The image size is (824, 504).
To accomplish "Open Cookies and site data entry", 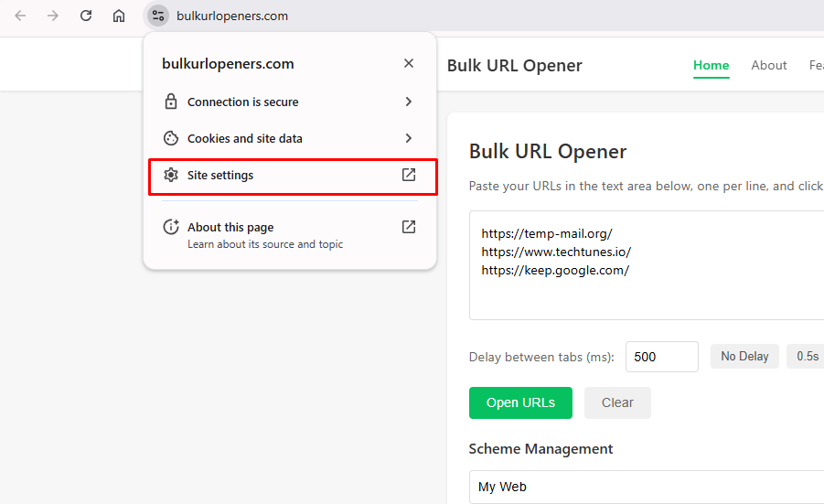I will pos(290,138).
